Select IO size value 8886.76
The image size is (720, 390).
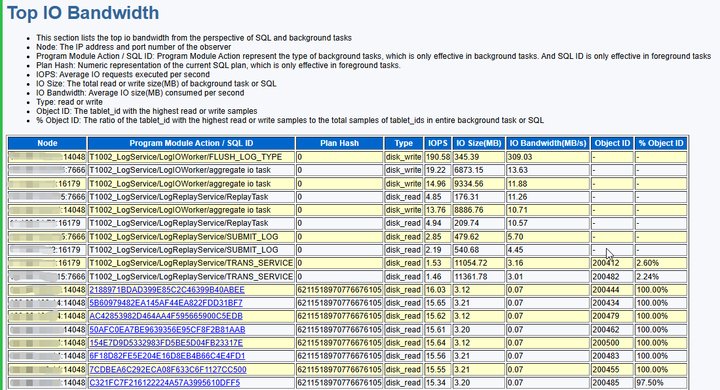(468, 210)
